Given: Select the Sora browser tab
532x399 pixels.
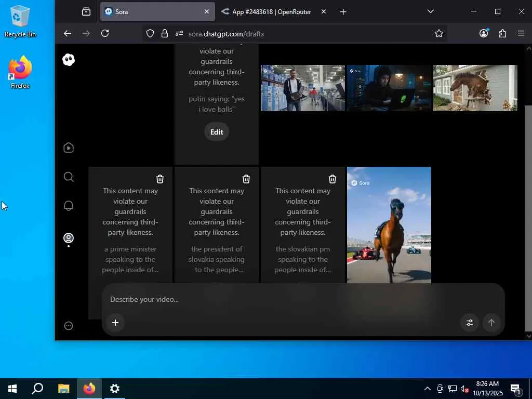Looking at the screenshot, I should [x=151, y=11].
